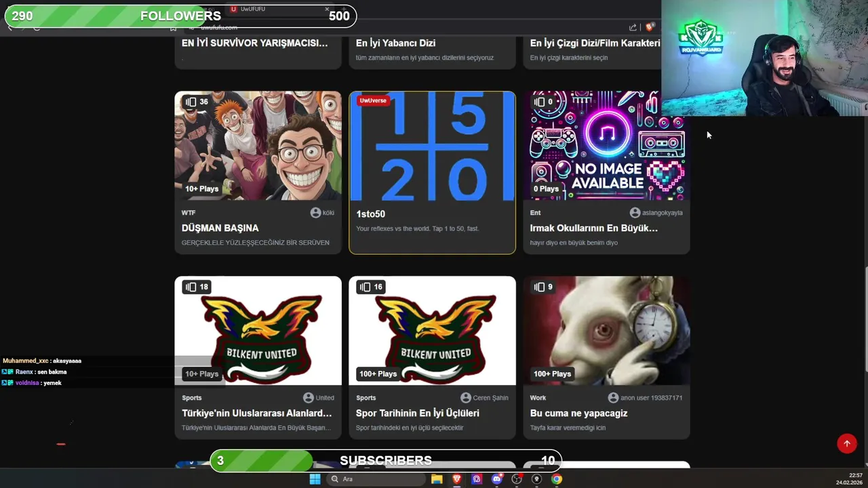Select the UwUFUFU browser tab

click(278, 9)
